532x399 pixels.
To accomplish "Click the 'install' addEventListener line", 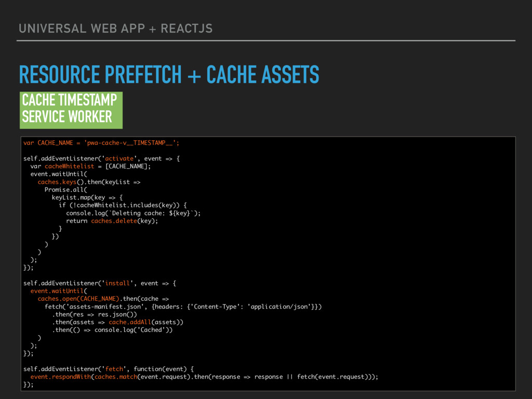I will 100,283.
